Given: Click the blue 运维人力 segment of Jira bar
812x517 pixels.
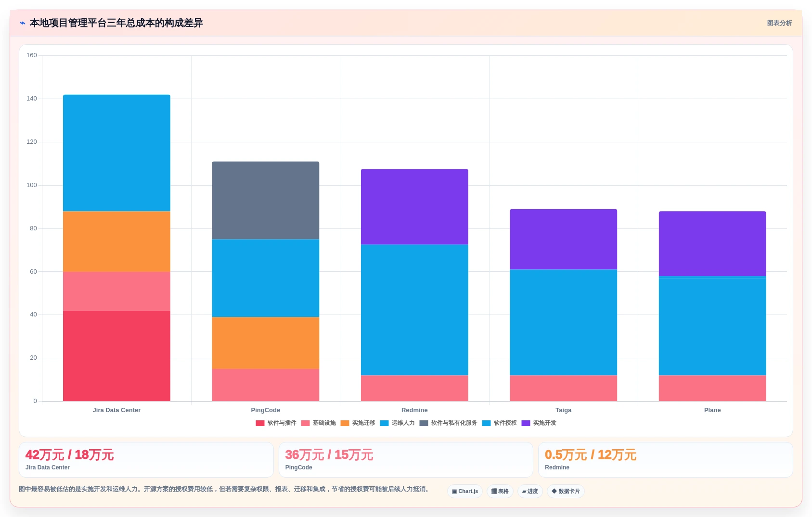Looking at the screenshot, I should pyautogui.click(x=116, y=153).
